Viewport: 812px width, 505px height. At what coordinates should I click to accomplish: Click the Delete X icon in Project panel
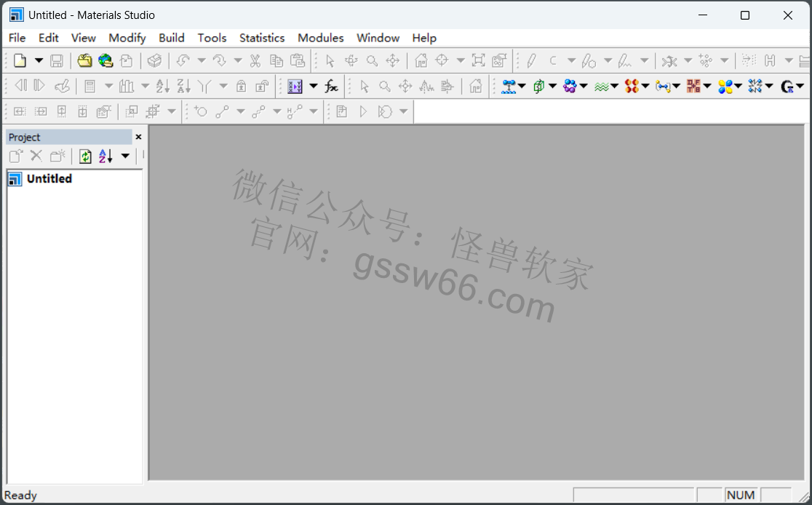click(36, 156)
